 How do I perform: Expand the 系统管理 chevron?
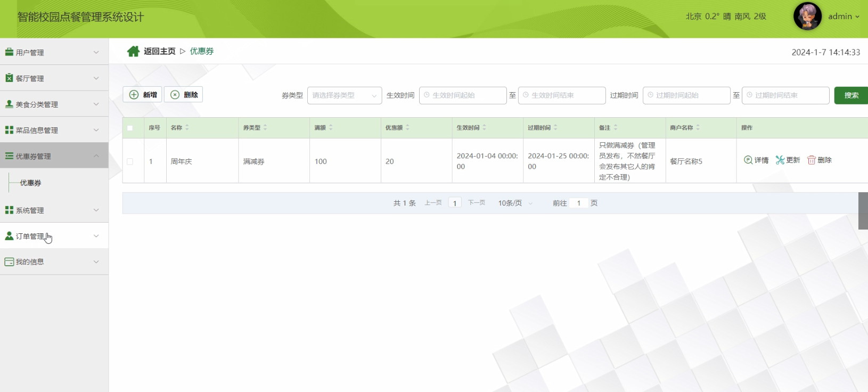pos(96,210)
